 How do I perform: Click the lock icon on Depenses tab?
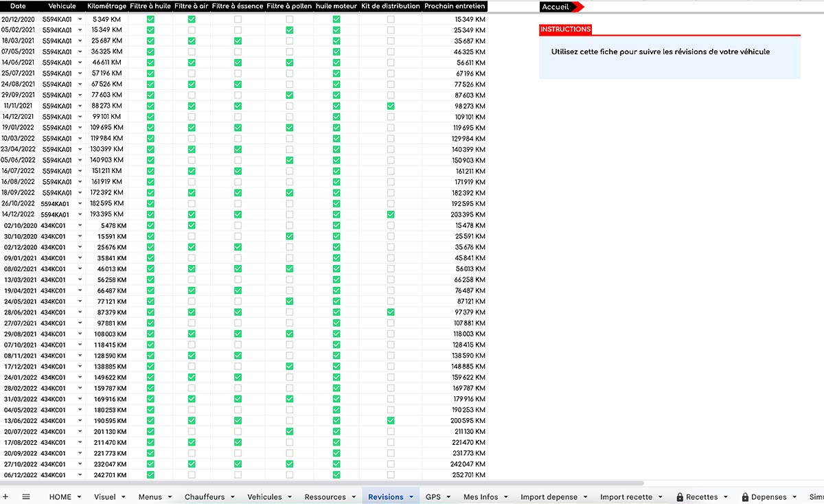click(745, 497)
